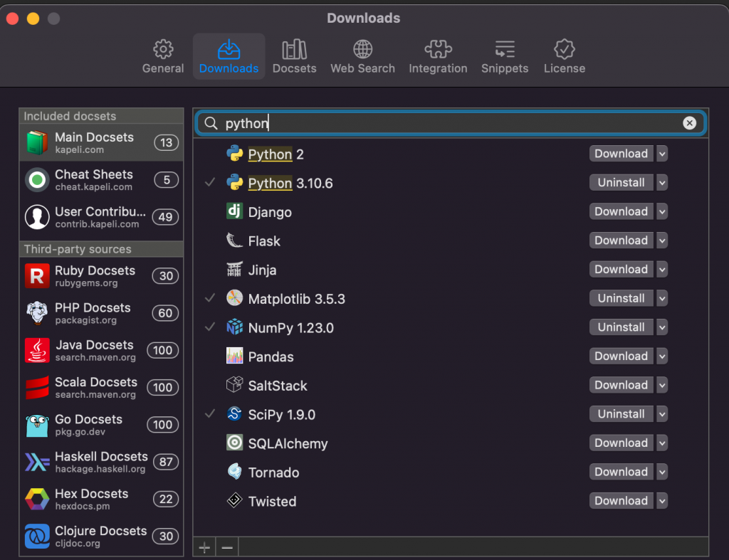Open the Django download options arrow
Image resolution: width=729 pixels, height=560 pixels.
[x=662, y=211]
